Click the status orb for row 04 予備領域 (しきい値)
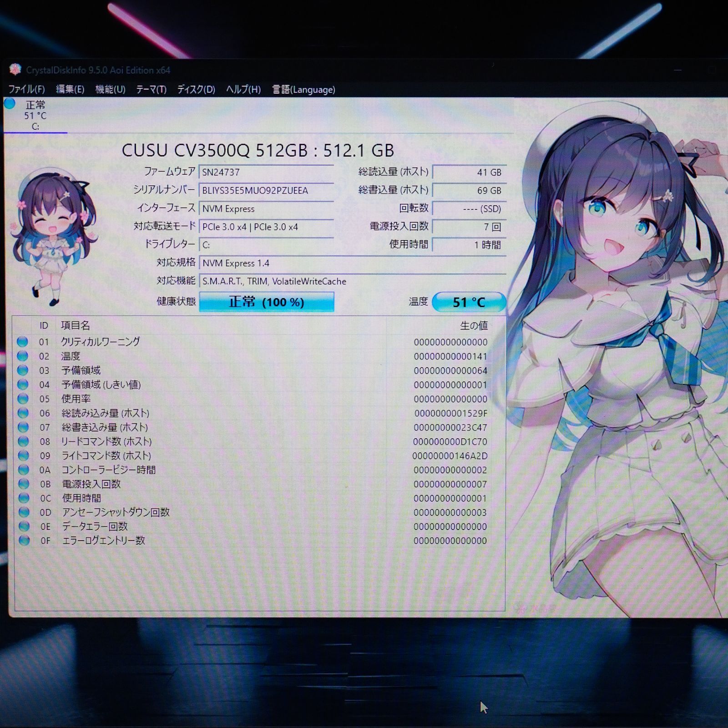This screenshot has width=728, height=728. (x=23, y=384)
